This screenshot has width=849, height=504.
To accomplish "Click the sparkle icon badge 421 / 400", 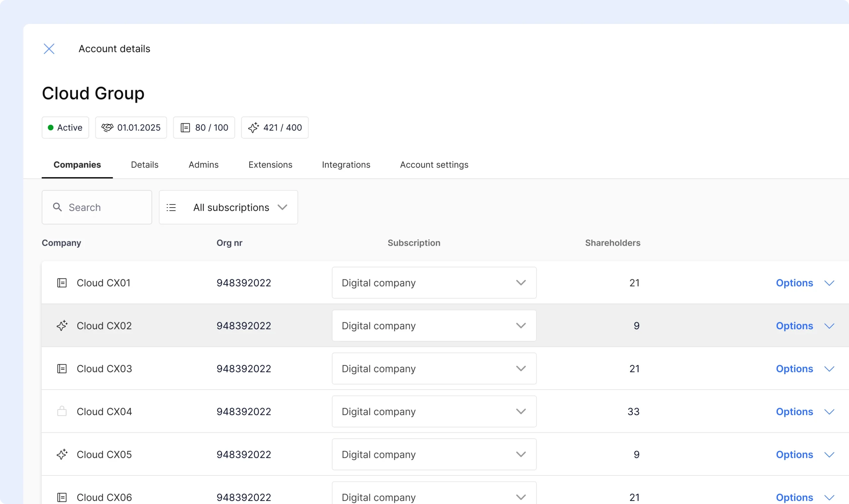I will point(274,128).
